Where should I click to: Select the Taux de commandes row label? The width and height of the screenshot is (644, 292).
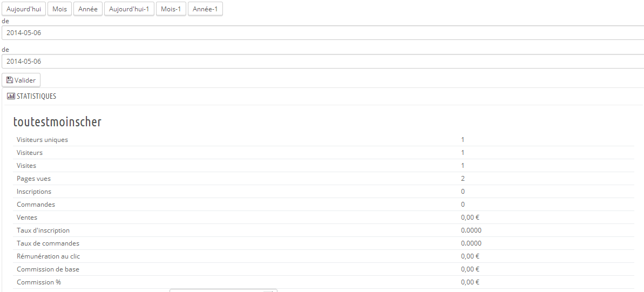tap(48, 243)
